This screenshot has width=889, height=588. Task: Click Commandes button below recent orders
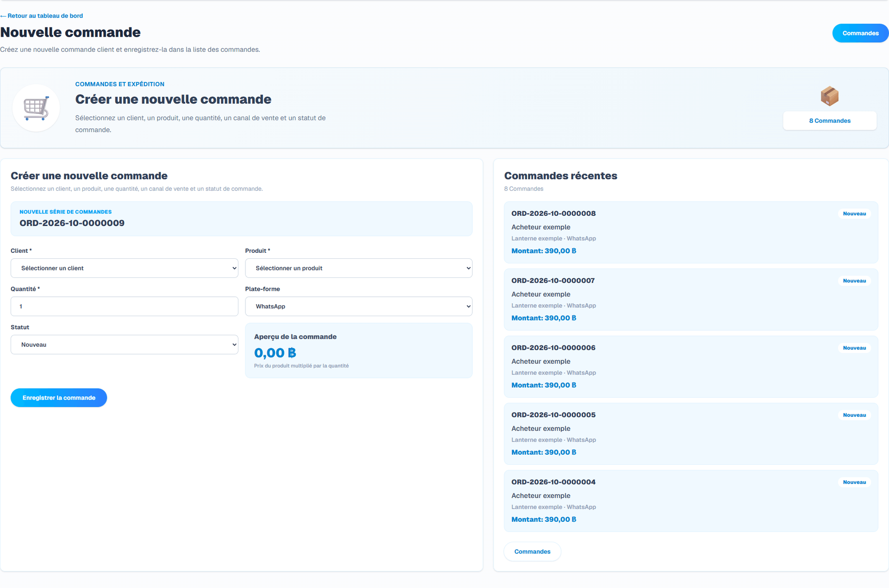532,551
